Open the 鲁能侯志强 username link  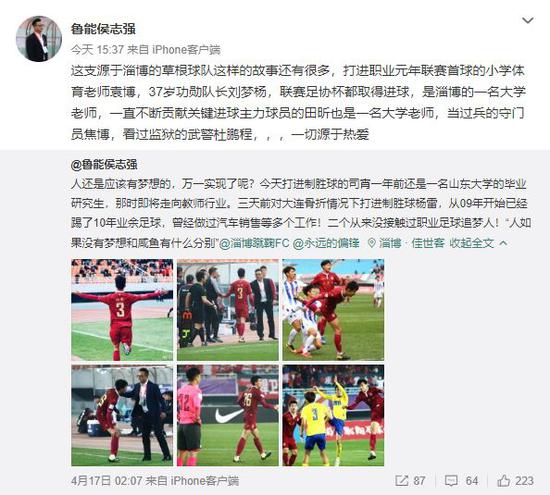point(103,29)
